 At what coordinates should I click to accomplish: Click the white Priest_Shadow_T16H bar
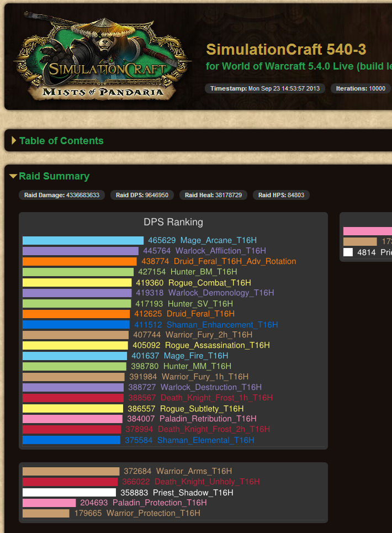(69, 493)
